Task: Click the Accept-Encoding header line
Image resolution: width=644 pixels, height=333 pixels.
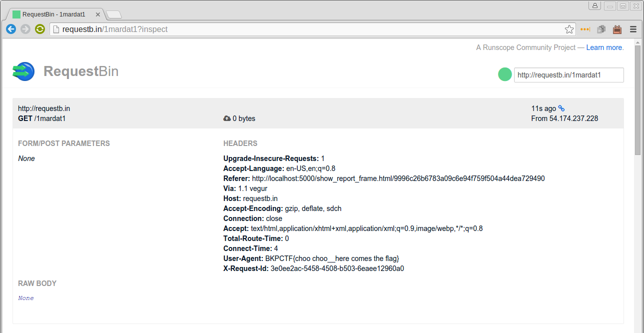Action: pos(282,208)
